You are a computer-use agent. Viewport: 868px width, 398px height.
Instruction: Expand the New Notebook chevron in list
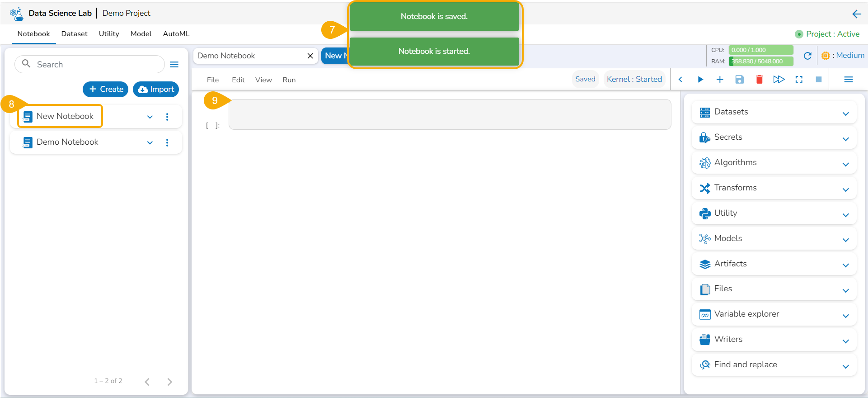click(150, 117)
